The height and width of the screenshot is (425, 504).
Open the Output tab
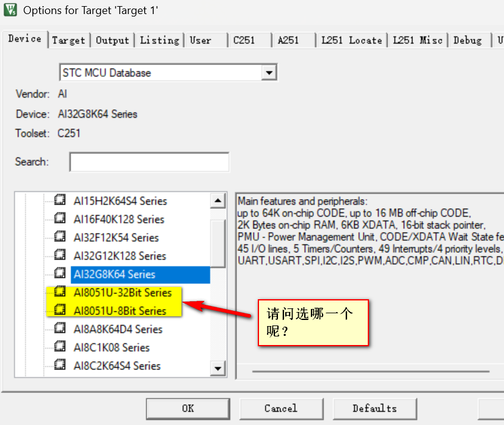click(x=112, y=40)
